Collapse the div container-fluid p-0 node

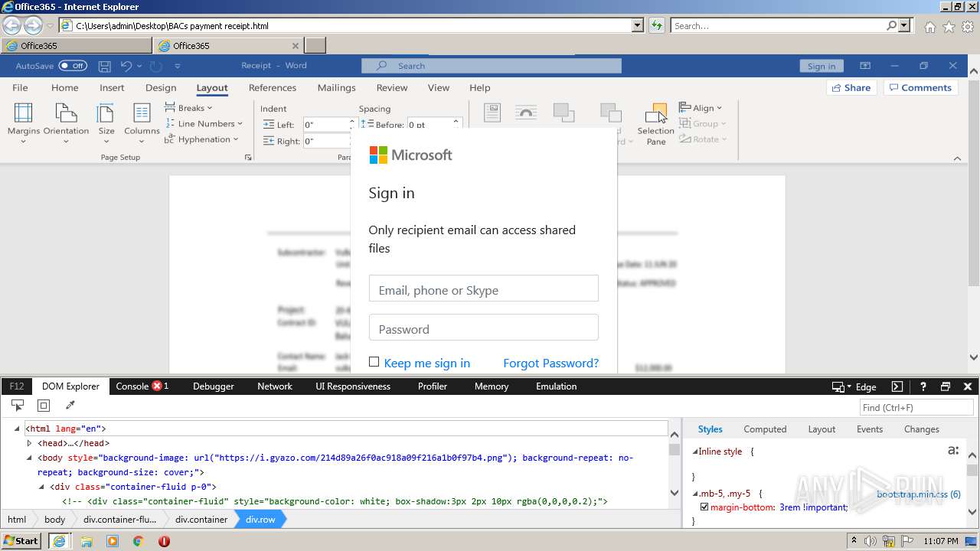[x=41, y=487]
